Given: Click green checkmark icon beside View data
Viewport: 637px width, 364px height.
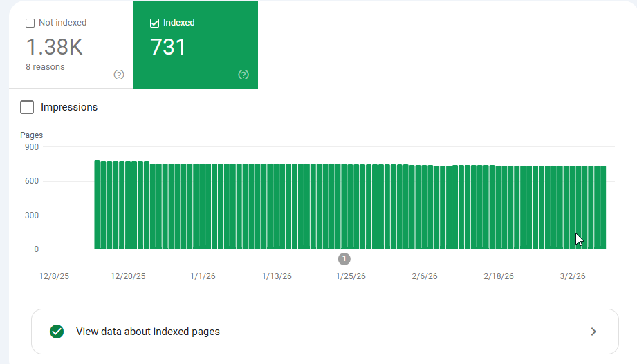Looking at the screenshot, I should [57, 332].
